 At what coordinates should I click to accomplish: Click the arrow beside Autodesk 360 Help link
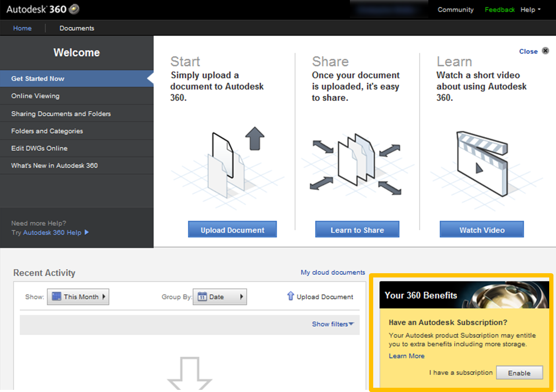pyautogui.click(x=87, y=232)
